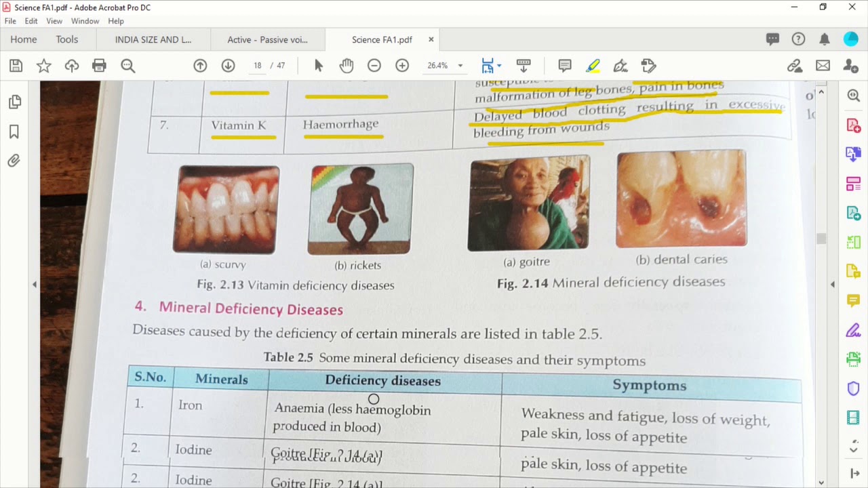
Task: Select the Highlight text tool
Action: point(593,66)
